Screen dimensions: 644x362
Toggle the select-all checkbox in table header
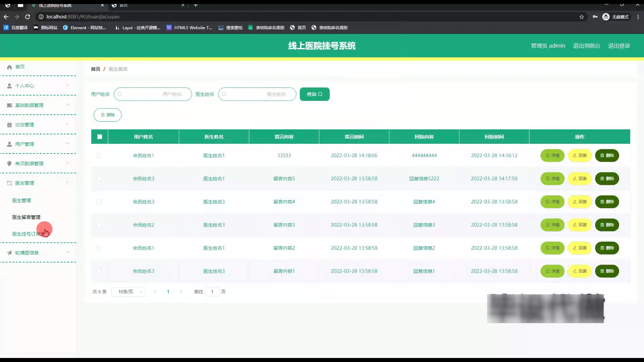[100, 137]
